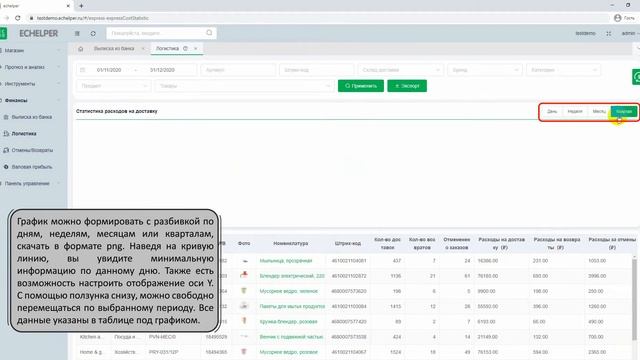Click Отмены/Возвраты sidebar icon
Image resolution: width=640 pixels, height=360 pixels.
point(6,150)
